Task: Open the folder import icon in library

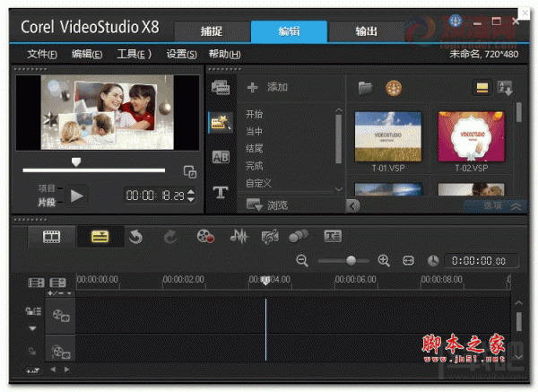Action: click(366, 88)
